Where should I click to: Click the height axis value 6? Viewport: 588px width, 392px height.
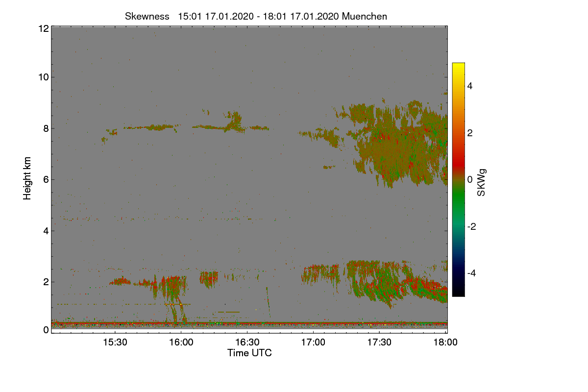click(x=46, y=179)
